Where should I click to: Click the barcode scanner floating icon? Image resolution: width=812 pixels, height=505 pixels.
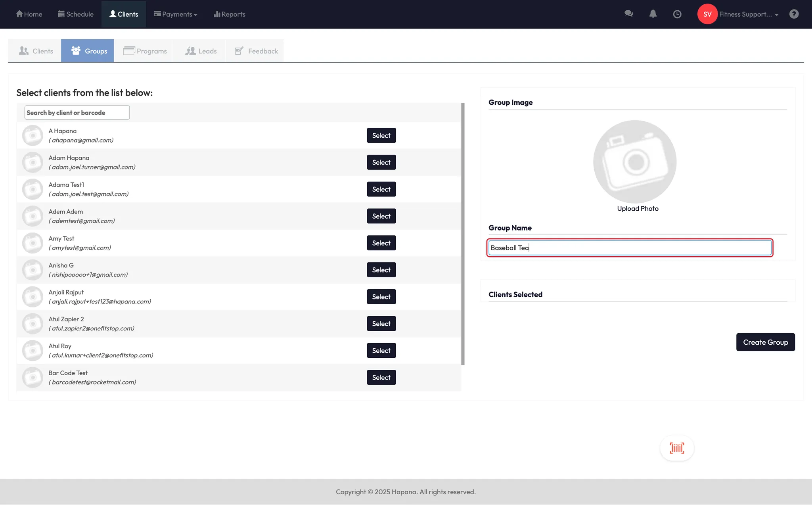coord(677,448)
